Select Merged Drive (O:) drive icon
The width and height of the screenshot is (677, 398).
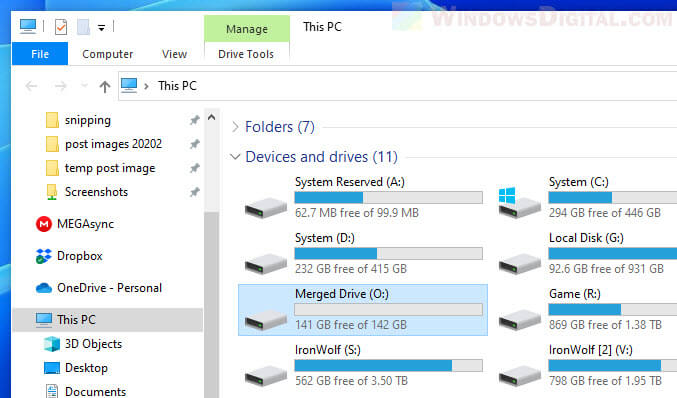tap(266, 319)
